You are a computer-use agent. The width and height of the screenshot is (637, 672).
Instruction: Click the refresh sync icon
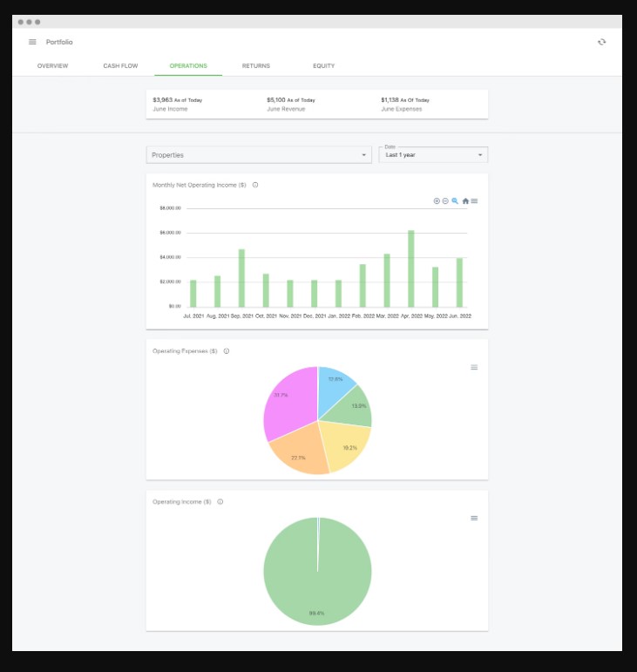coord(602,42)
